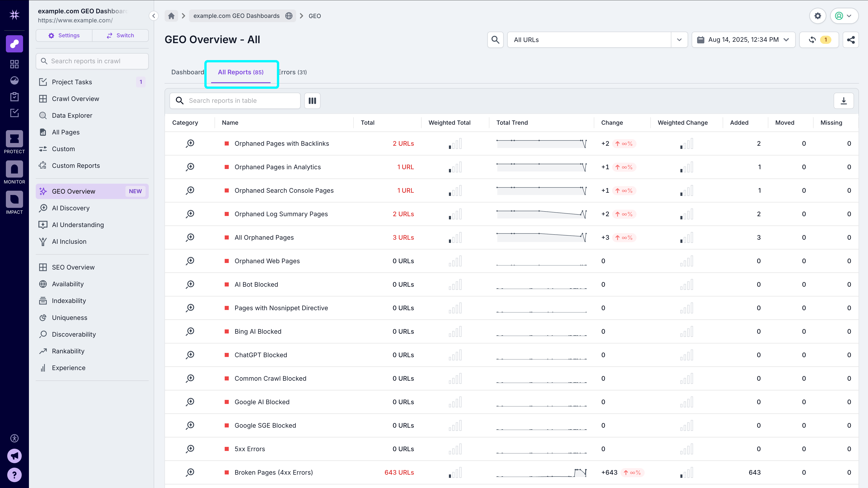Switch to the Dashboard tab
Image resolution: width=868 pixels, height=488 pixels.
pos(187,72)
